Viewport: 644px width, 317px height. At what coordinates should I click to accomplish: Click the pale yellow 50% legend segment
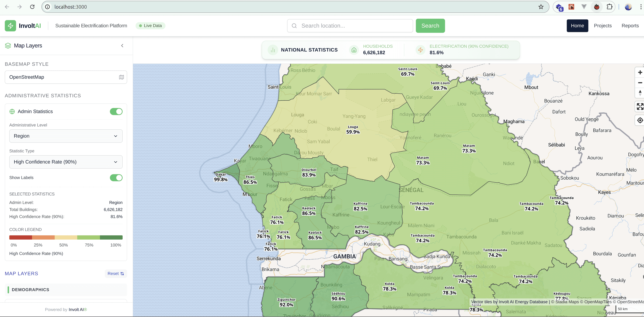(66, 238)
